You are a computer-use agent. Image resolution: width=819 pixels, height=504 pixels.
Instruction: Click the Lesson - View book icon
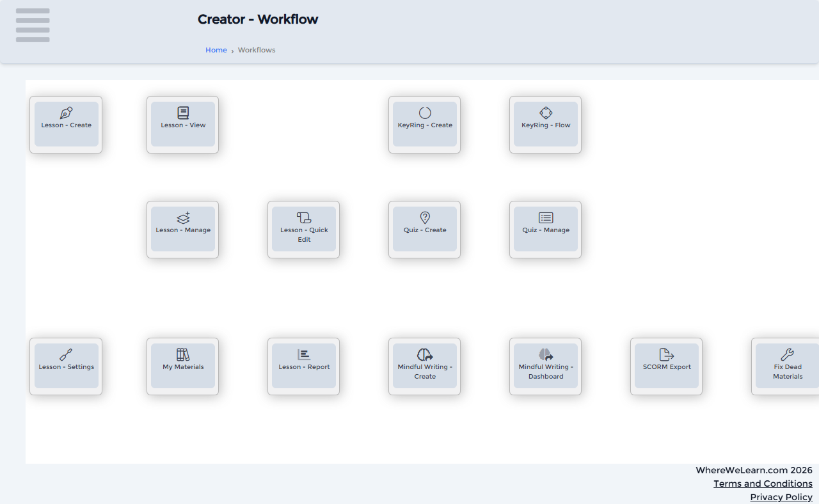183,113
